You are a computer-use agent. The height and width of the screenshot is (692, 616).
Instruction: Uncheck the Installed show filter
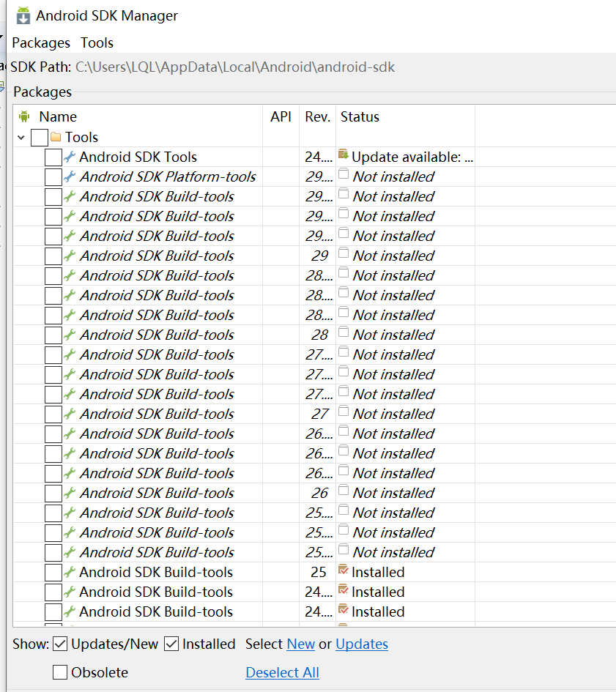tap(171, 644)
